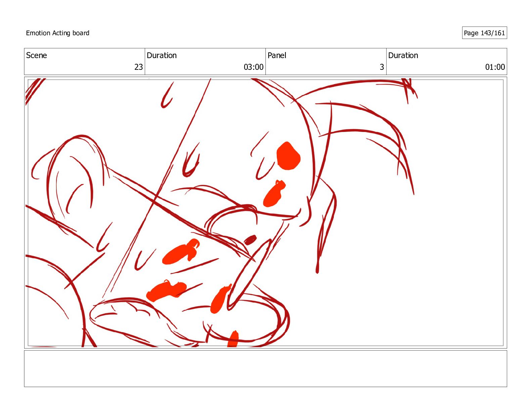The width and height of the screenshot is (532, 411).
Task: Click the panel duration value '01:00'
Action: click(x=495, y=67)
